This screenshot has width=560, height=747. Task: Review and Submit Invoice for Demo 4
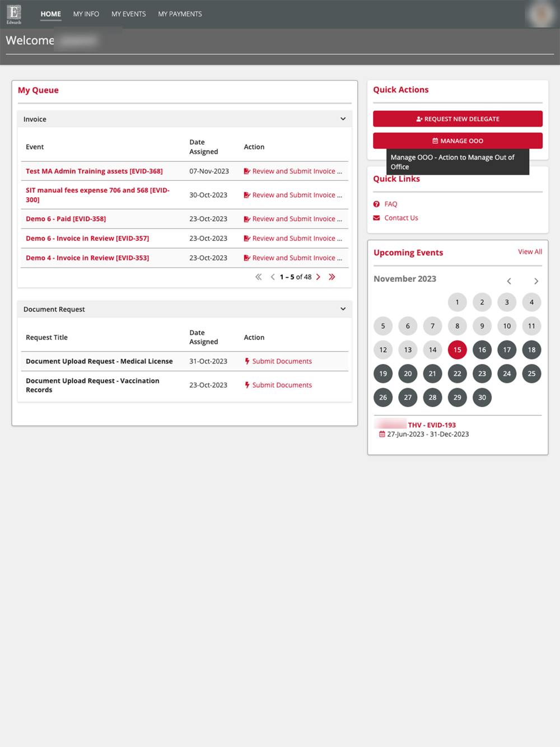(293, 258)
